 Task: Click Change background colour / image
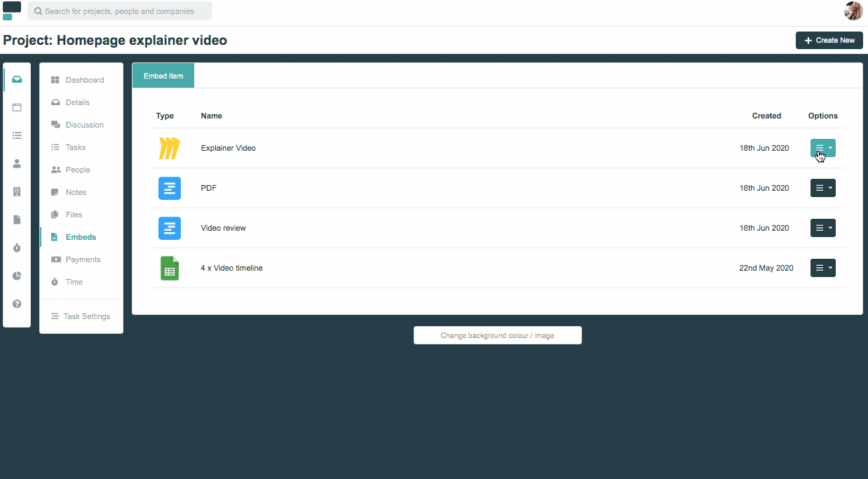click(x=497, y=335)
